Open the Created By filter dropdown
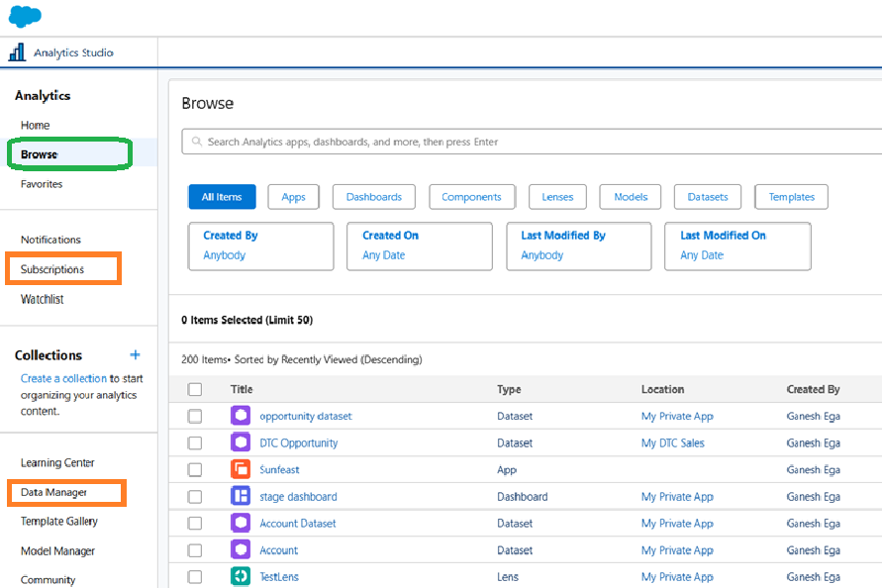Screen dimensions: 882x588 pos(261,245)
